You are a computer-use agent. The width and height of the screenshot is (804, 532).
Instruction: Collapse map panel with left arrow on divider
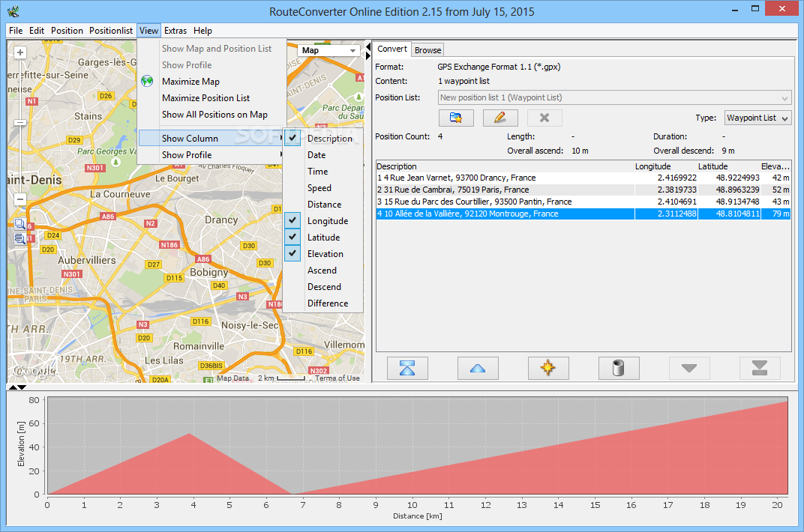[x=368, y=47]
